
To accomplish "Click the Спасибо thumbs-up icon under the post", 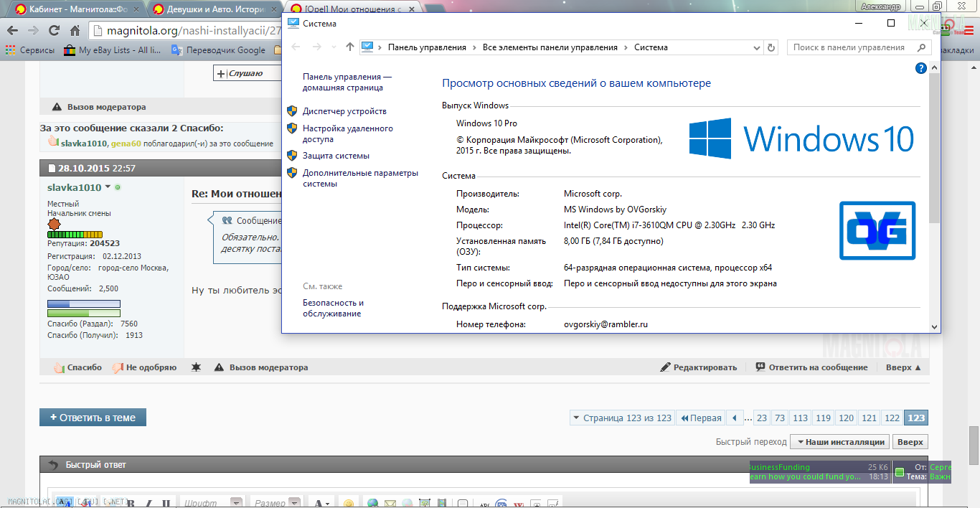I will 59,367.
